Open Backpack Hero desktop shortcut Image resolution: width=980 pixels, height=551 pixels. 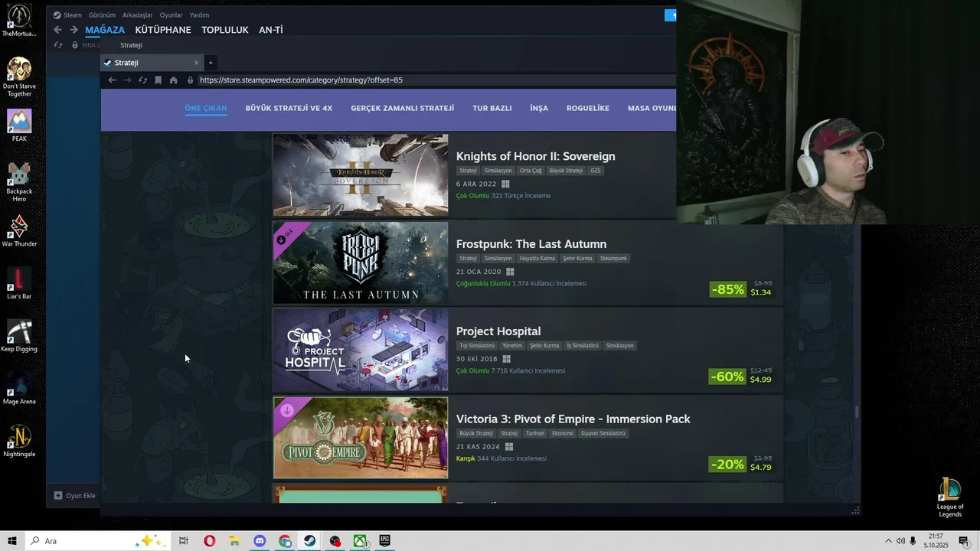coord(19,182)
